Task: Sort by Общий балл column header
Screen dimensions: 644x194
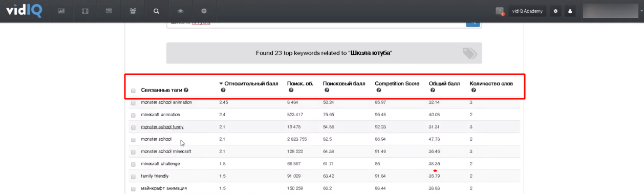Action: [x=444, y=83]
